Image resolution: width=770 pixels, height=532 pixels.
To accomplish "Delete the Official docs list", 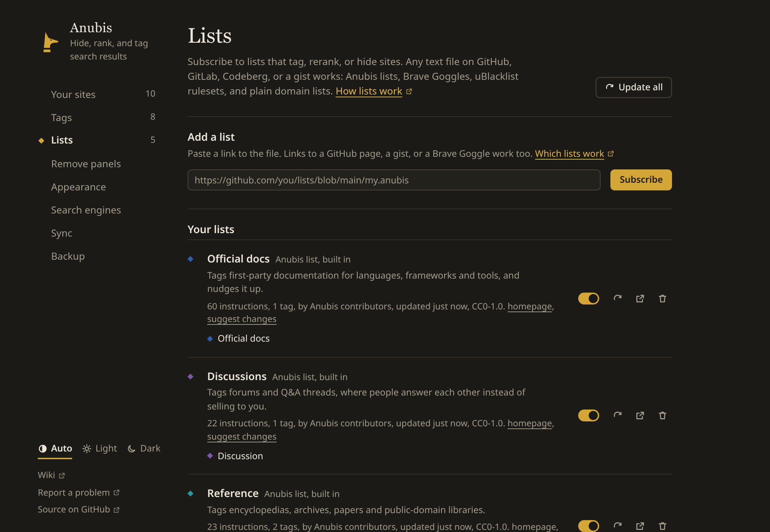I will [663, 299].
